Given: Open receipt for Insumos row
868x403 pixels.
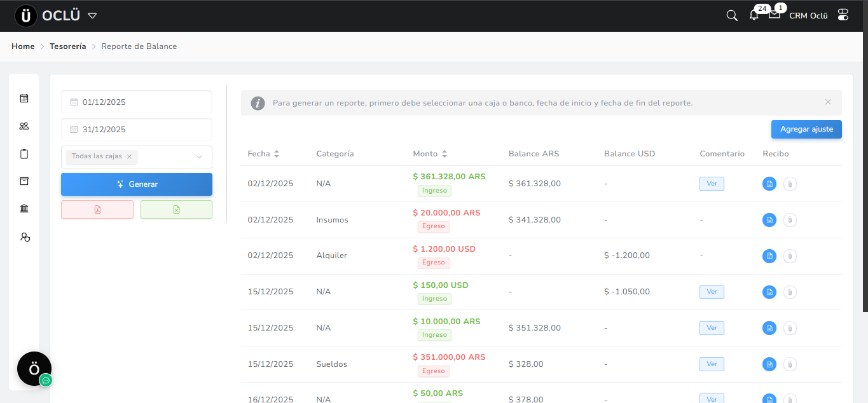Looking at the screenshot, I should (x=769, y=220).
